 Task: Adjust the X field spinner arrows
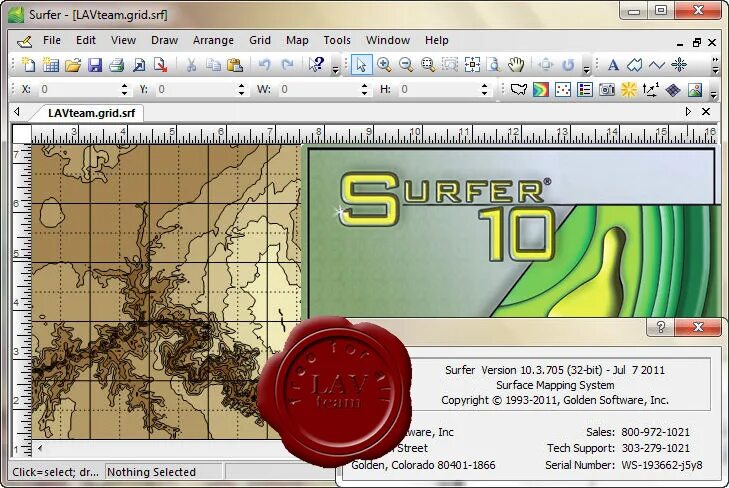point(124,89)
